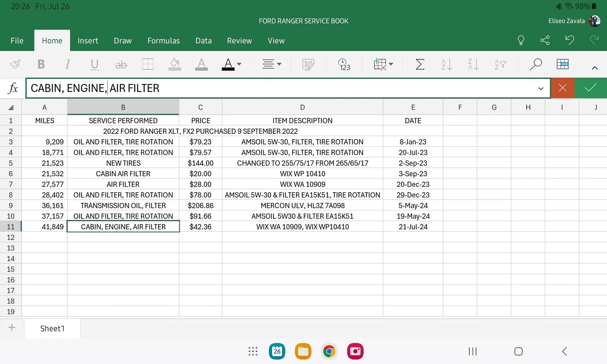This screenshot has width=607, height=364.
Task: Toggle bold formatting
Action: [x=41, y=64]
